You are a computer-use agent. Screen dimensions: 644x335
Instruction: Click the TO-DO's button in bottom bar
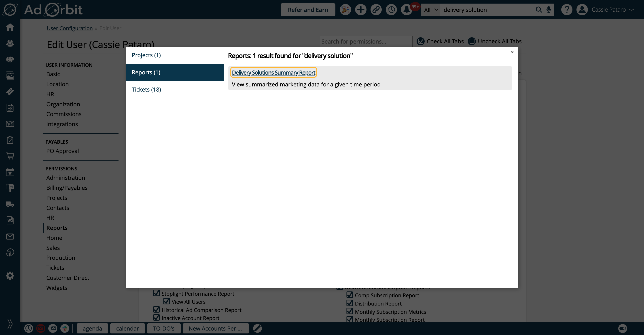163,328
